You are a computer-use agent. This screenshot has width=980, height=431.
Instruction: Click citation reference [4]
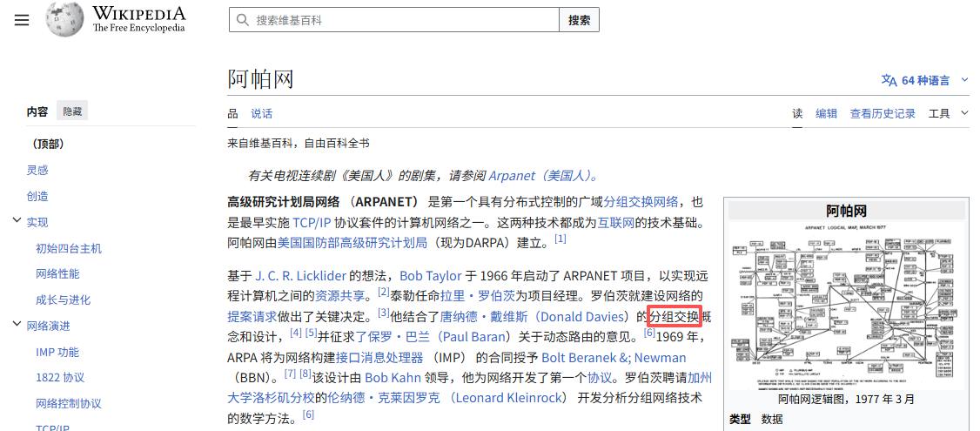coord(296,332)
